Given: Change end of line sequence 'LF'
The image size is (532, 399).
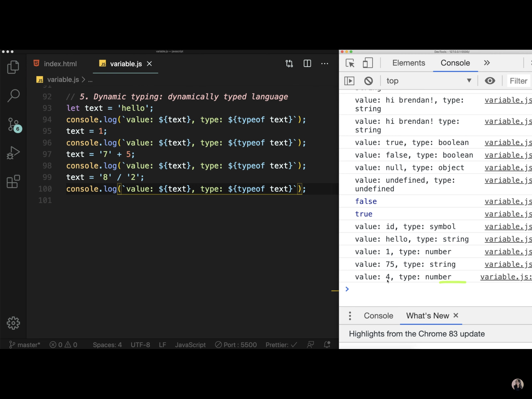Looking at the screenshot, I should pos(162,345).
